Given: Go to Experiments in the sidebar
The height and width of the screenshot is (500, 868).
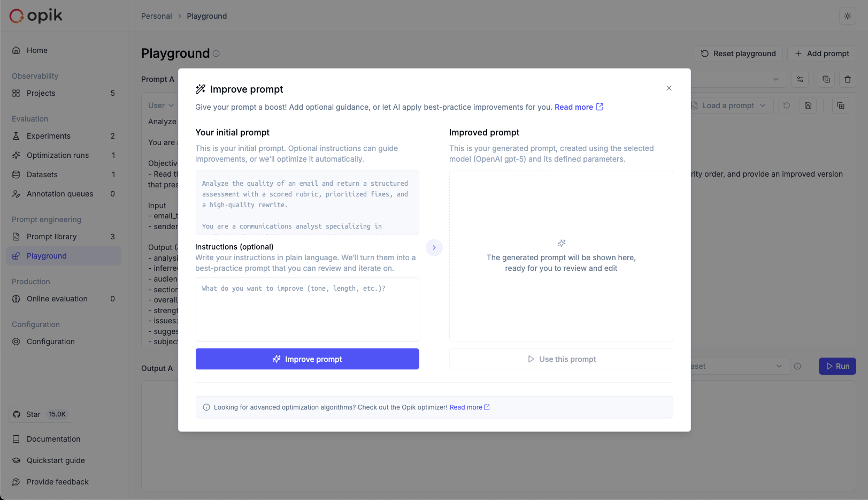Looking at the screenshot, I should 49,136.
